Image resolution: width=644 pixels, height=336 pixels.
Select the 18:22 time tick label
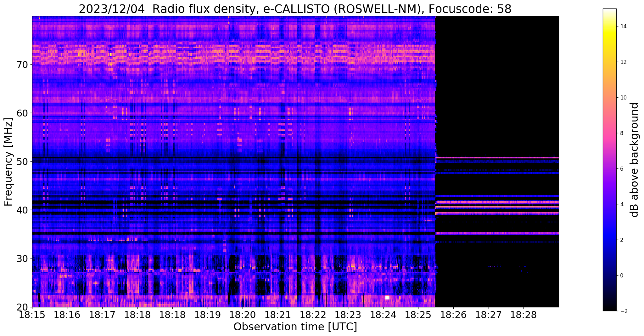click(x=313, y=315)
